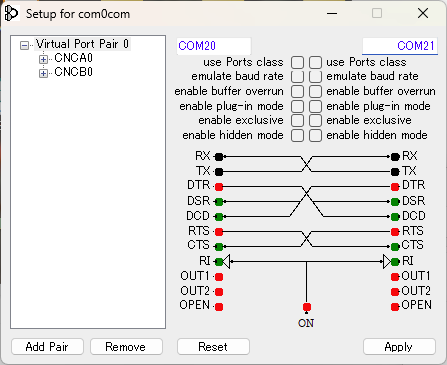Click the red OUT2 pin on COM21 side
Viewport: 447px width, 365px height.
(395, 292)
